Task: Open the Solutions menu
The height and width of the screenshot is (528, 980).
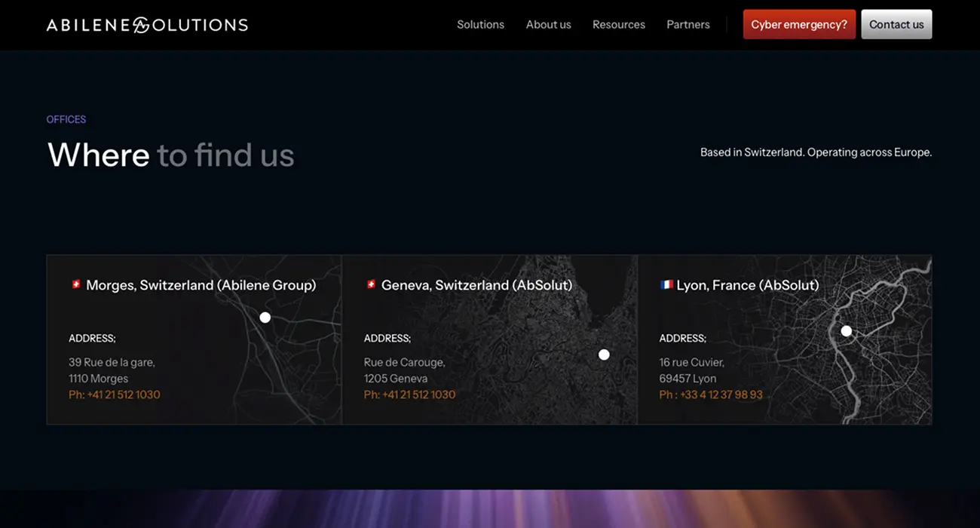Action: (x=480, y=25)
